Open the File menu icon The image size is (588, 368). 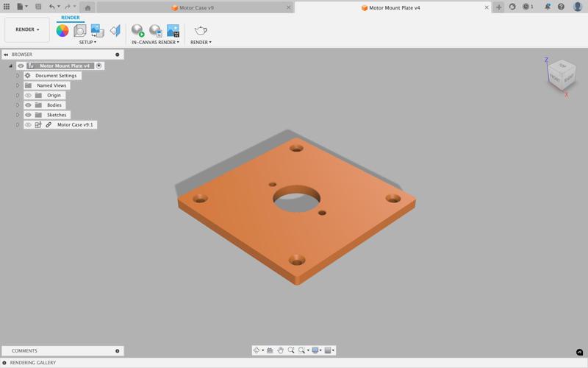tap(20, 7)
